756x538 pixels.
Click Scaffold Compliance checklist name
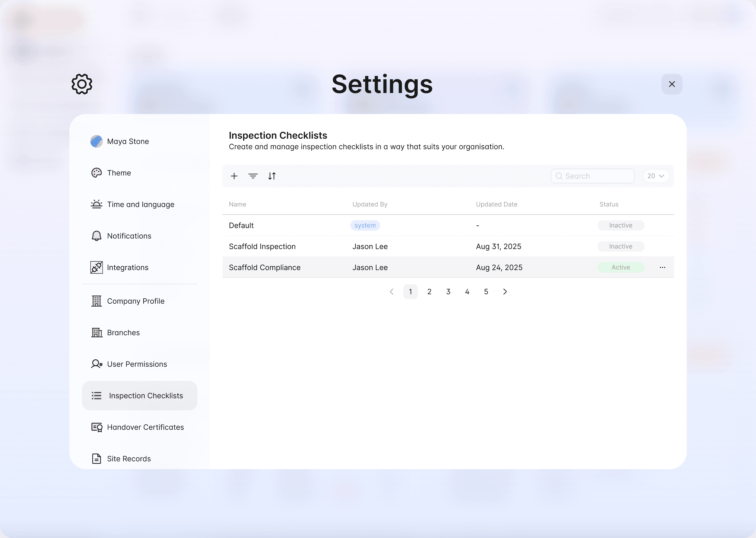(264, 267)
